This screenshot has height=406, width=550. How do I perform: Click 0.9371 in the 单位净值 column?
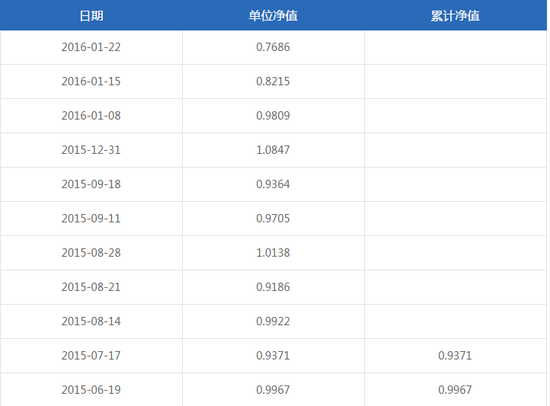tap(273, 355)
